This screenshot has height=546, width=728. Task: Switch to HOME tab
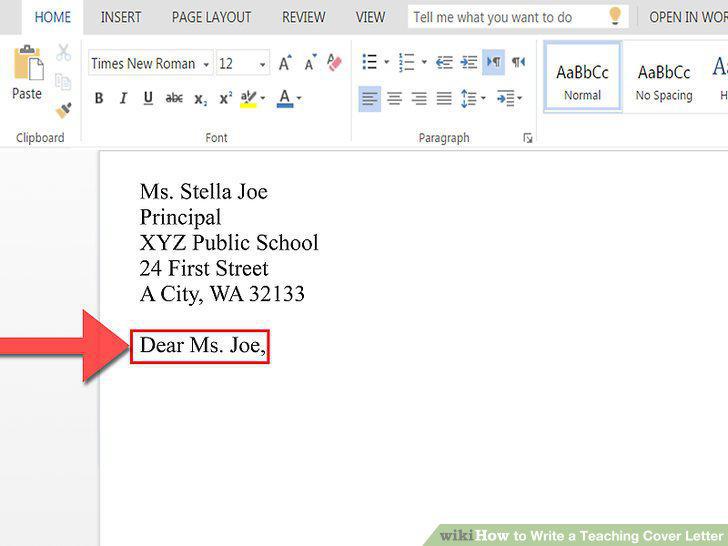(x=53, y=17)
